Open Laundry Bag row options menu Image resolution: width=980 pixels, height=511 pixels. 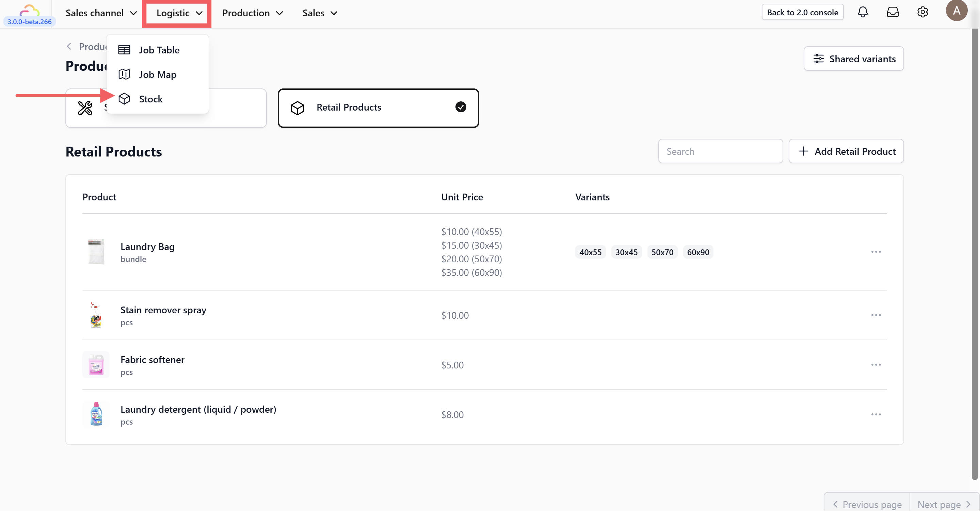(876, 252)
